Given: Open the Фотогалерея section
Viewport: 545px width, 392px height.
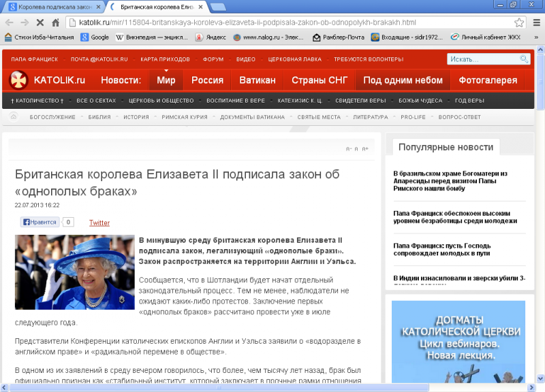Looking at the screenshot, I should pyautogui.click(x=488, y=80).
